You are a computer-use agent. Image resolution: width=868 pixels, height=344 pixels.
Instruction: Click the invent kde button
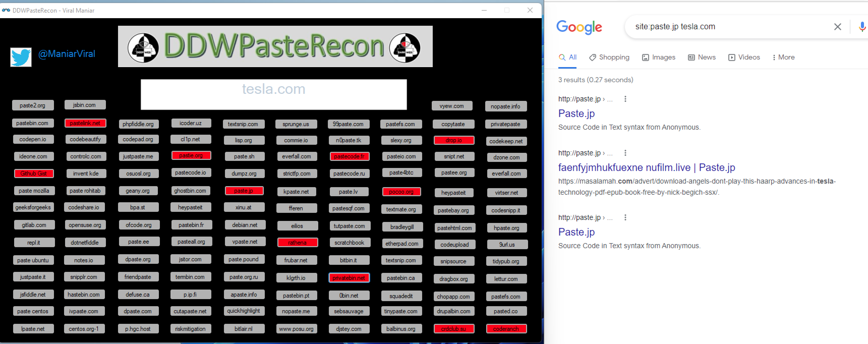[86, 174]
